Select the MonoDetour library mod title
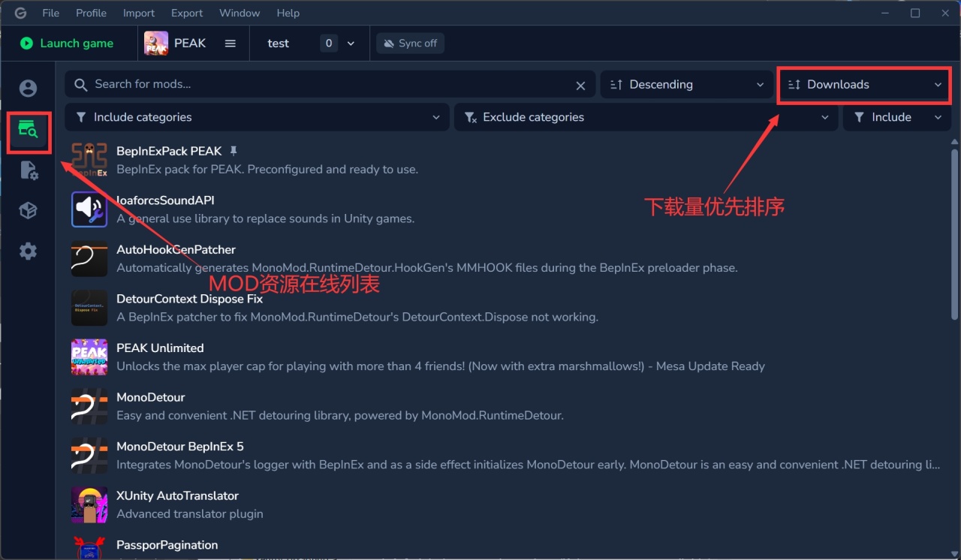 151,397
